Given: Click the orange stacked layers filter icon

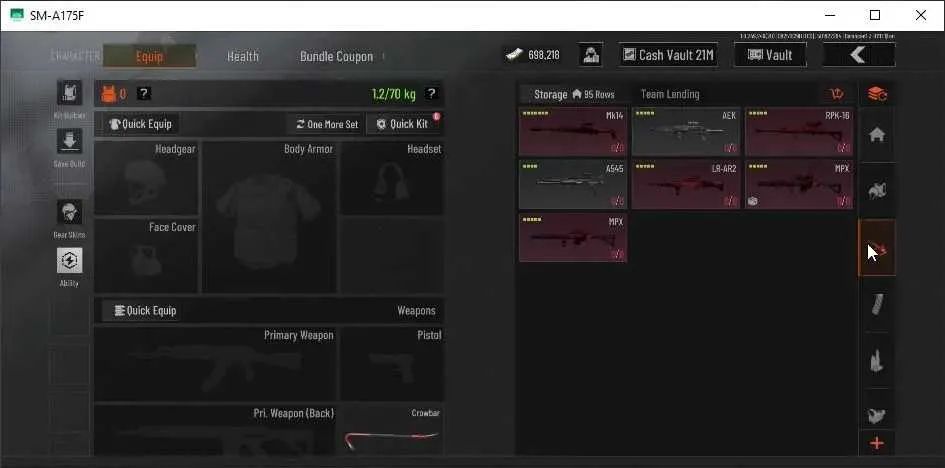Looking at the screenshot, I should coord(877,94).
